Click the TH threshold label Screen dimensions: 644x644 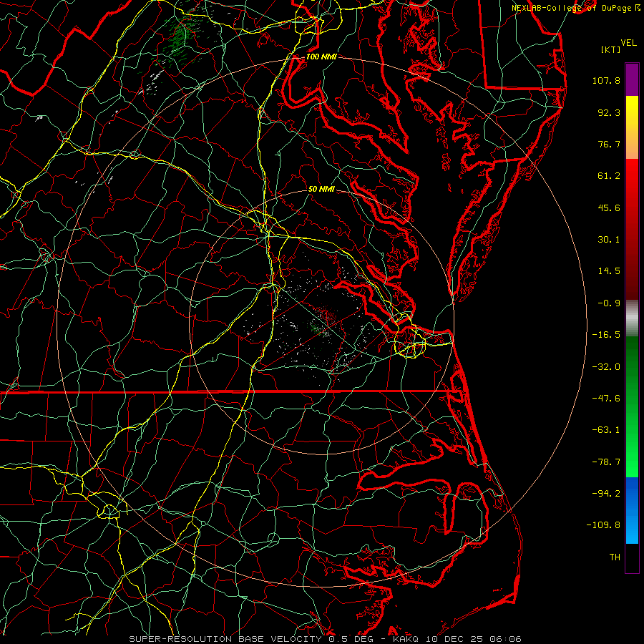615,557
